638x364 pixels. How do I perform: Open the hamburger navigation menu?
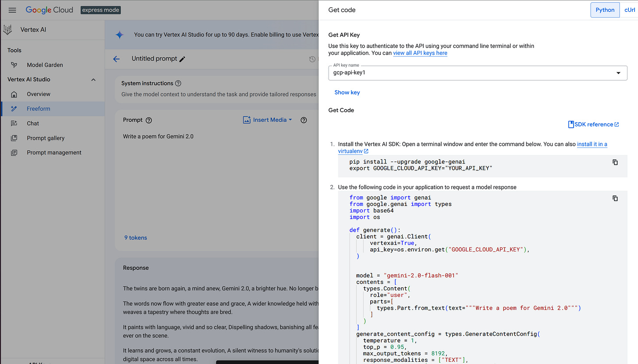(12, 10)
